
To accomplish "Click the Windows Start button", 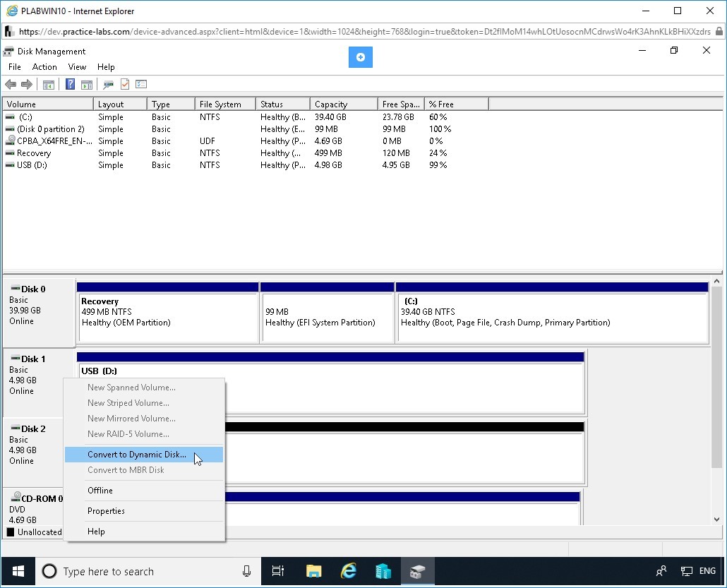I will pos(18,571).
